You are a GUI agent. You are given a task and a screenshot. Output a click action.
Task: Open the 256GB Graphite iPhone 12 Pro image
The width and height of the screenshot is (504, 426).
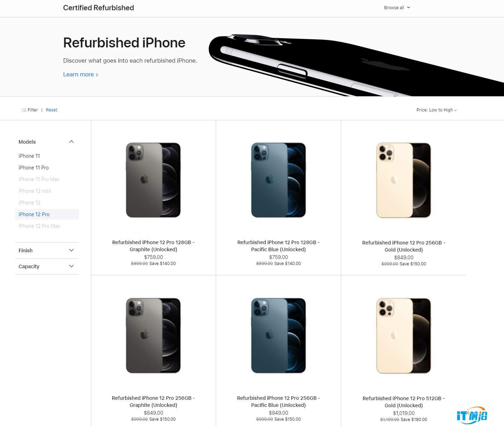pyautogui.click(x=153, y=335)
